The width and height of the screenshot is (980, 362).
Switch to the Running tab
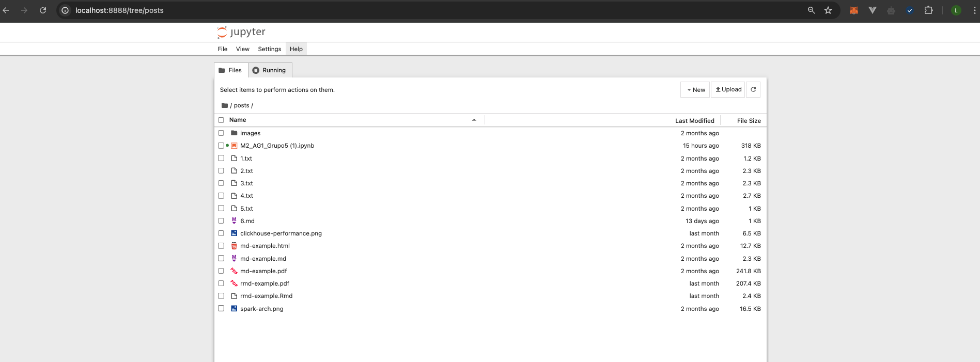coord(270,70)
